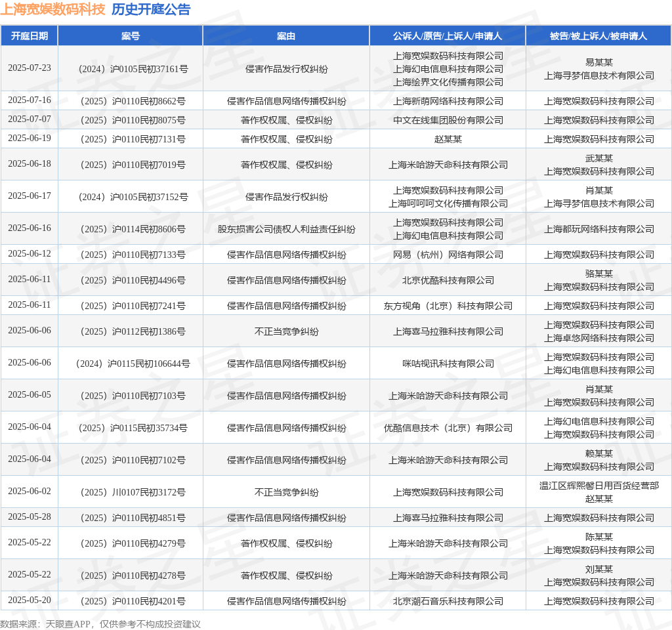Click plaintiff 上海新萌网络科技有限公司
Screen dimensions: 672x630
click(448, 101)
